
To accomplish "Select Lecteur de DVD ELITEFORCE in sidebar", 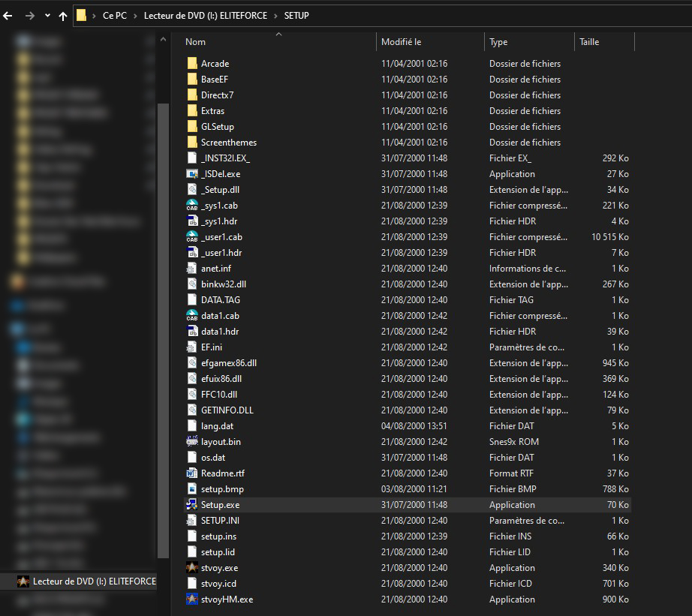I will pos(94,581).
